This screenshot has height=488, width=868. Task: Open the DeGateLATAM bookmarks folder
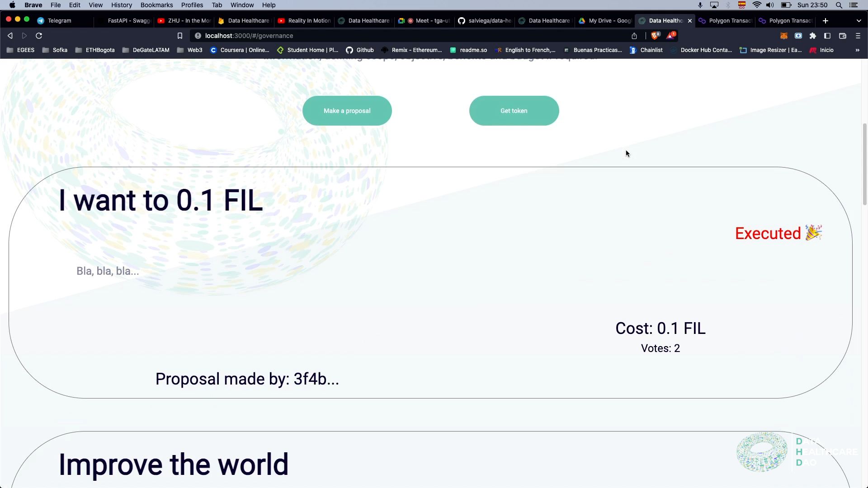click(x=146, y=50)
